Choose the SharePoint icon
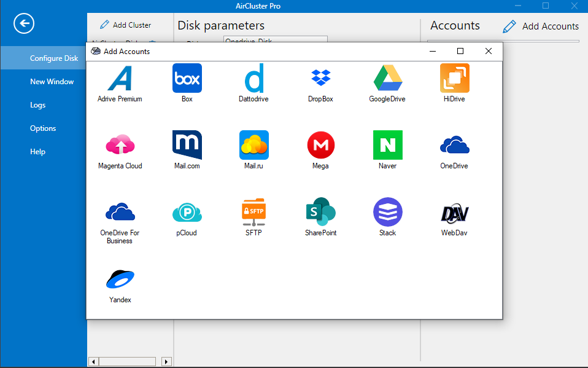The image size is (588, 368). (320, 212)
